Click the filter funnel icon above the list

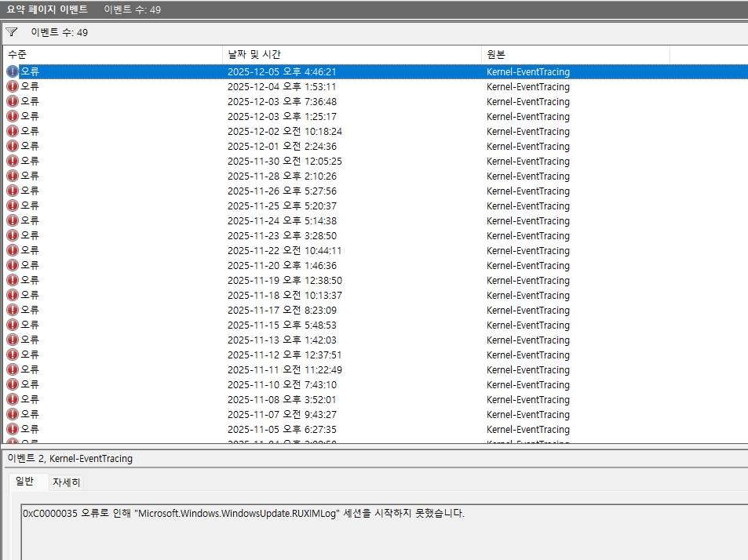(12, 32)
